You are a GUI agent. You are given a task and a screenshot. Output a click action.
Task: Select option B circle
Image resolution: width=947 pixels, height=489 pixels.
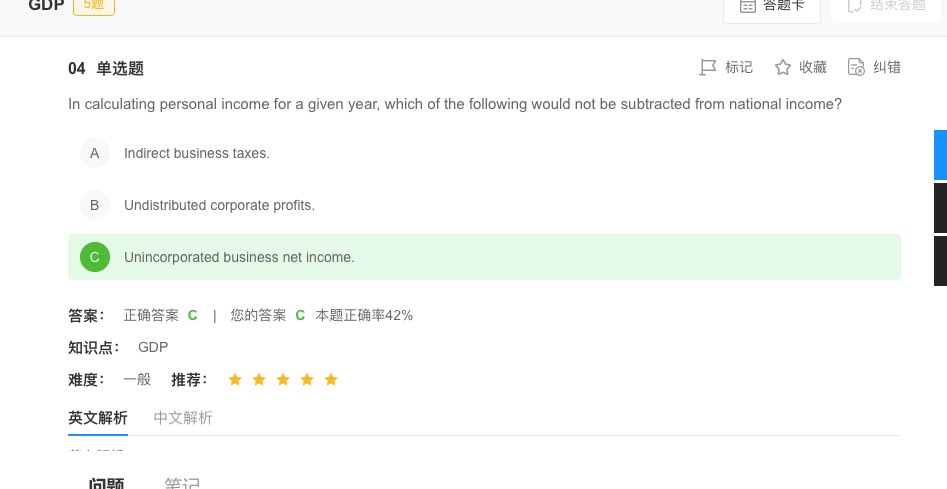(x=94, y=205)
